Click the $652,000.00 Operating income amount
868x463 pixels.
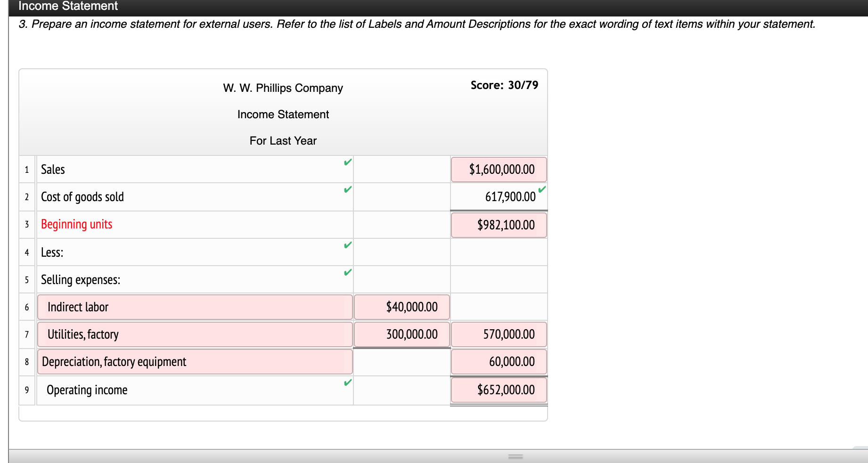click(499, 390)
